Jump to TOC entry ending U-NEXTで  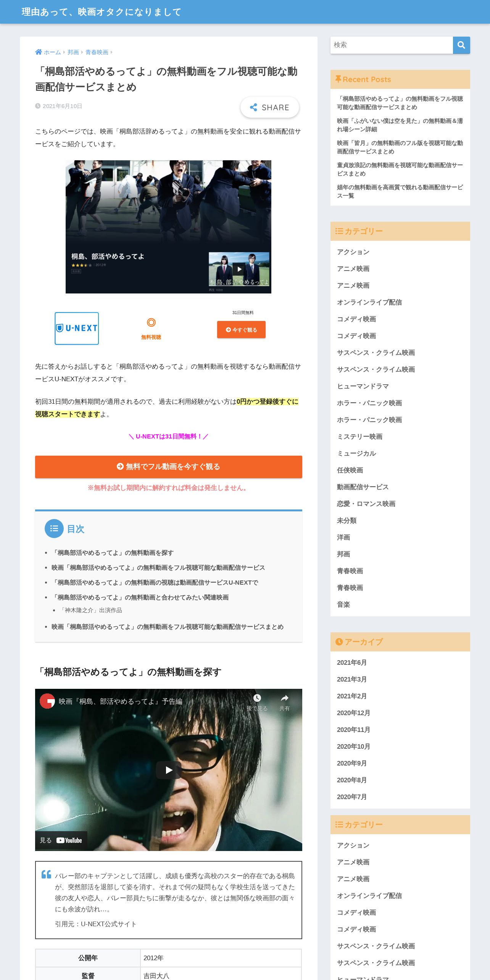155,582
